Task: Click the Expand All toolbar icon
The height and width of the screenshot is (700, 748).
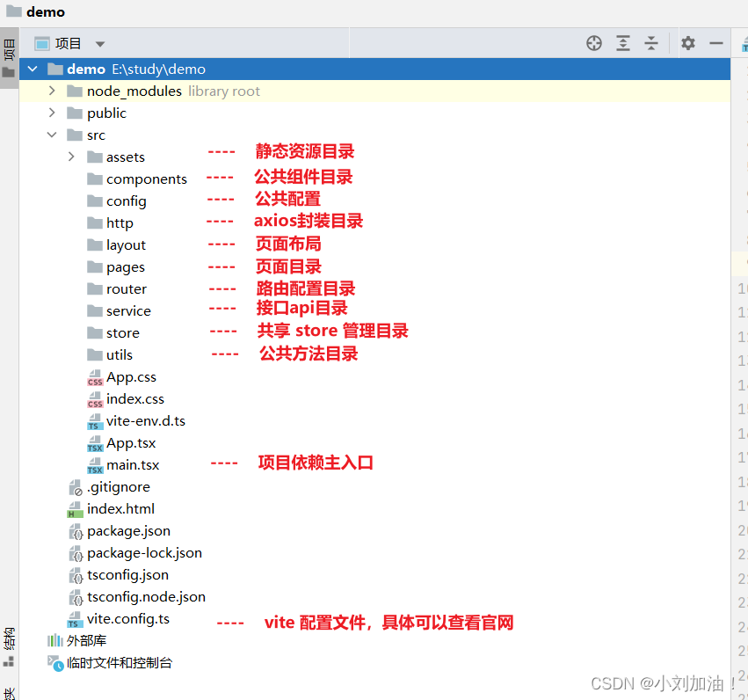Action: [x=623, y=42]
